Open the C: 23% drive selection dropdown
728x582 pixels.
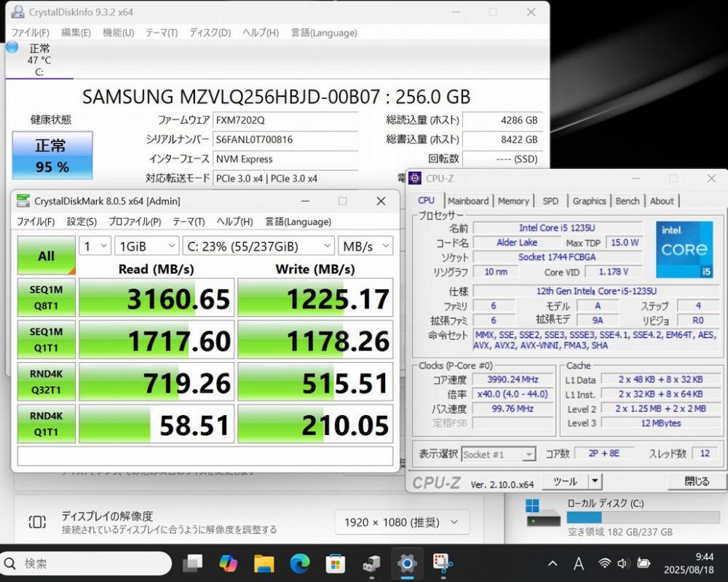258,246
